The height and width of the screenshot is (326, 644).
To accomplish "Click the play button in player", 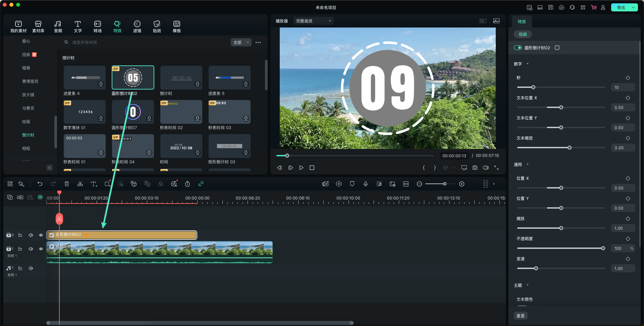I will [301, 168].
